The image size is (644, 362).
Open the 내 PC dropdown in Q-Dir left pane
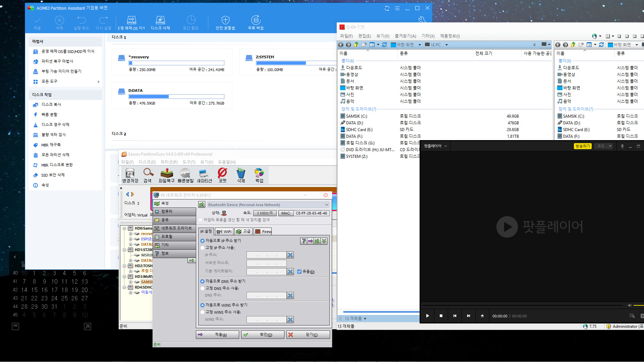[446, 45]
